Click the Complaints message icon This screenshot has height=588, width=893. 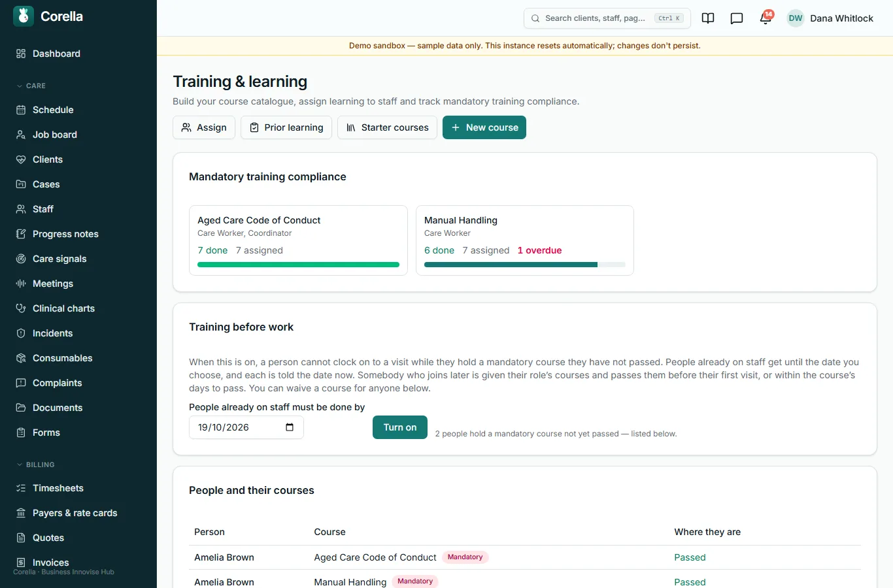point(21,383)
